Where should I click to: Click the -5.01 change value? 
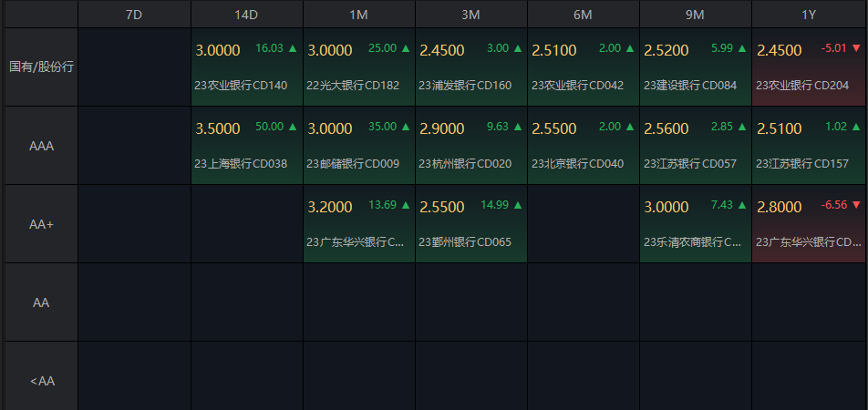tap(834, 48)
